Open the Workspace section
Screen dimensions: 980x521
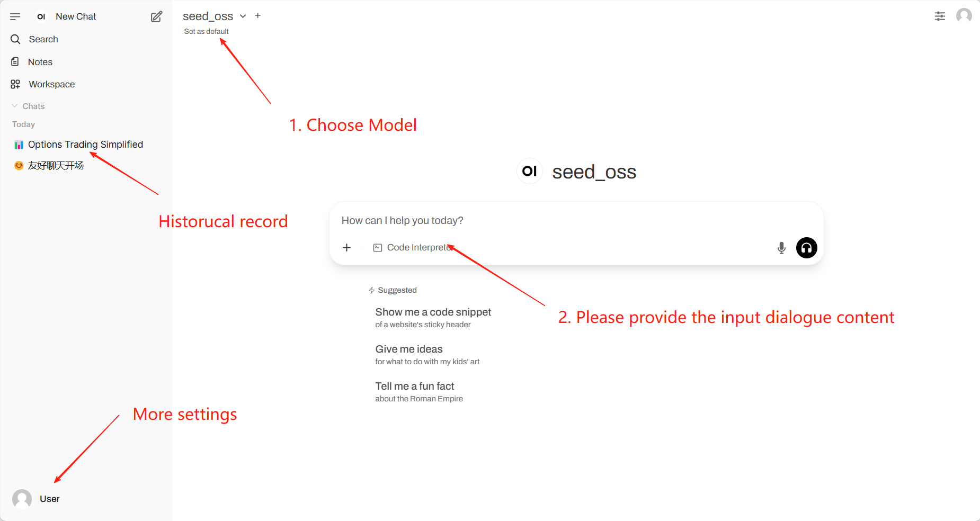tap(51, 84)
